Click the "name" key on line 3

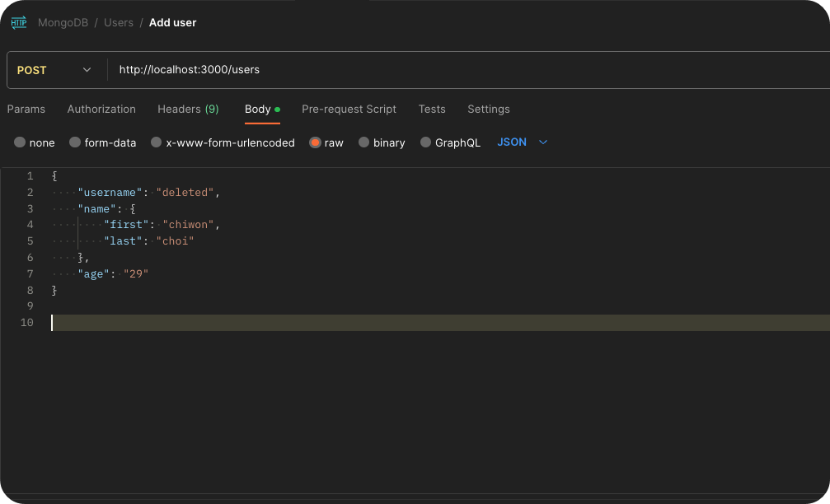[97, 209]
